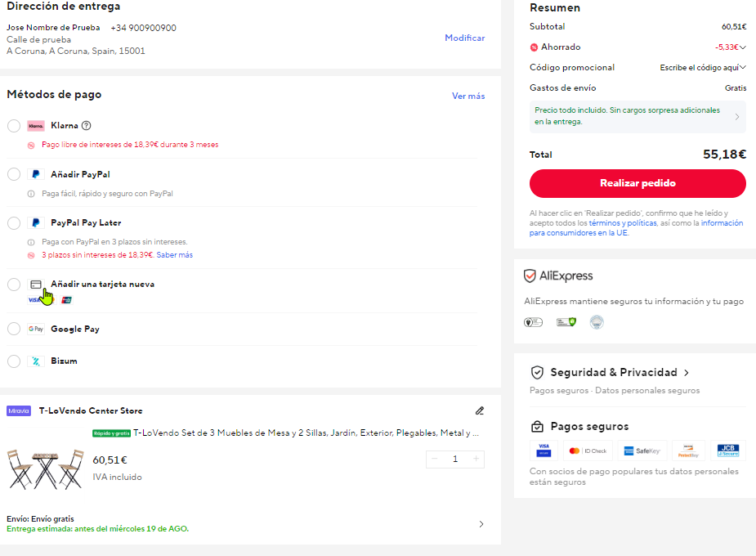Select Añadir una tarjeta nueva radio button

tap(14, 285)
